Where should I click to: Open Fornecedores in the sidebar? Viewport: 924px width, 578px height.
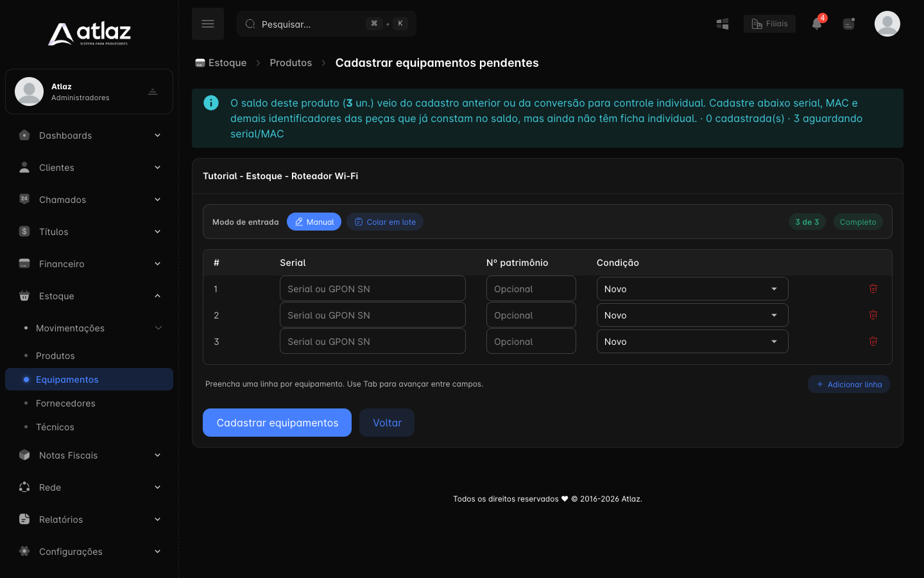(65, 403)
